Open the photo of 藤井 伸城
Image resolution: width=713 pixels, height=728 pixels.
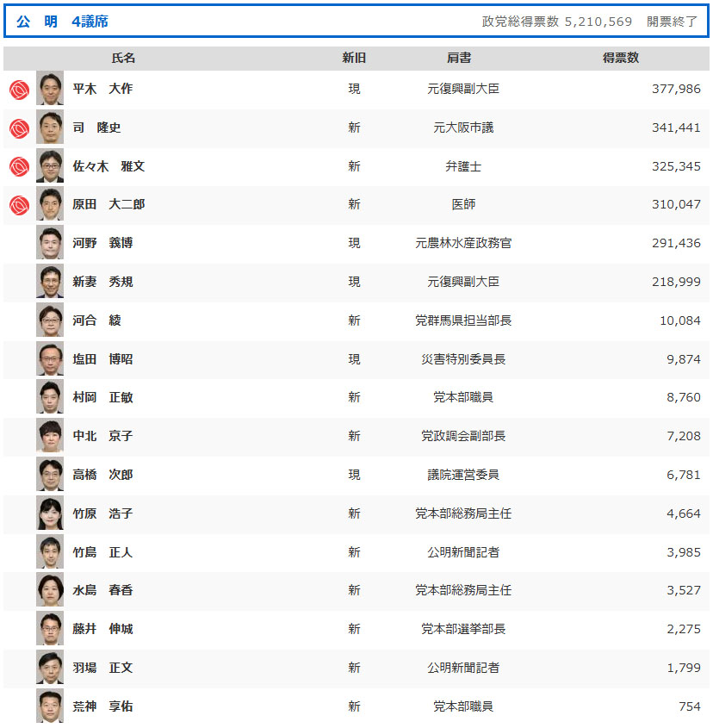coord(50,629)
